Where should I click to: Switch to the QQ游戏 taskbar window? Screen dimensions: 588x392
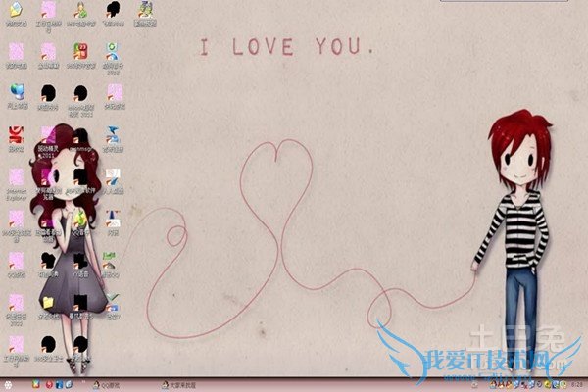107,385
